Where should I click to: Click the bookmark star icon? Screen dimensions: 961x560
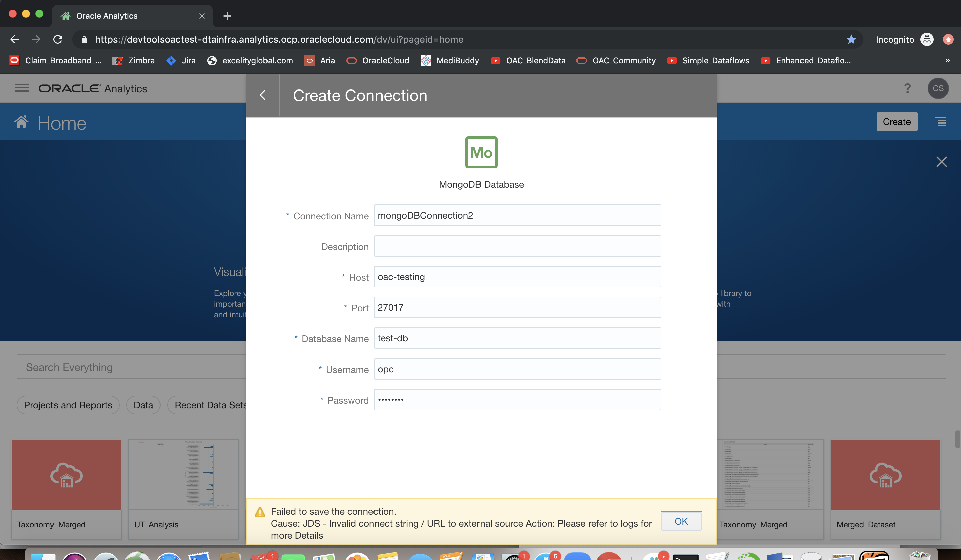[x=851, y=39]
